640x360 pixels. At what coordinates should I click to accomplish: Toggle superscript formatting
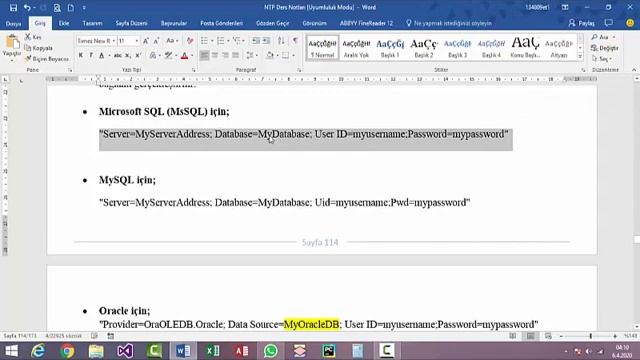click(138, 55)
